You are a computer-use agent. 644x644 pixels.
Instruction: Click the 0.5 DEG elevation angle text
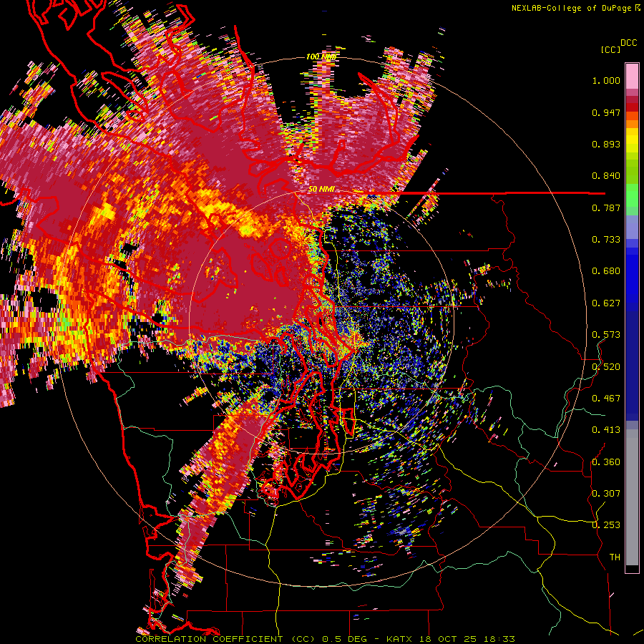pyautogui.click(x=346, y=639)
